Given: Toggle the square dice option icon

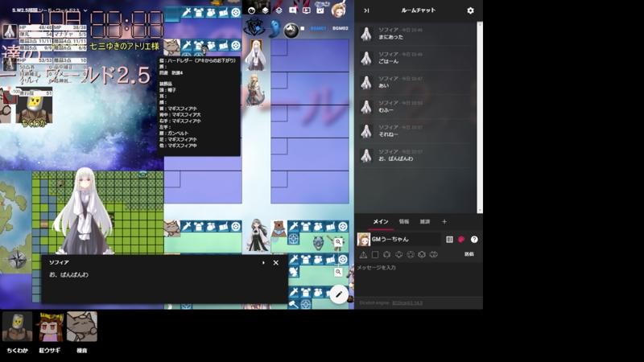Looking at the screenshot, I should (375, 254).
